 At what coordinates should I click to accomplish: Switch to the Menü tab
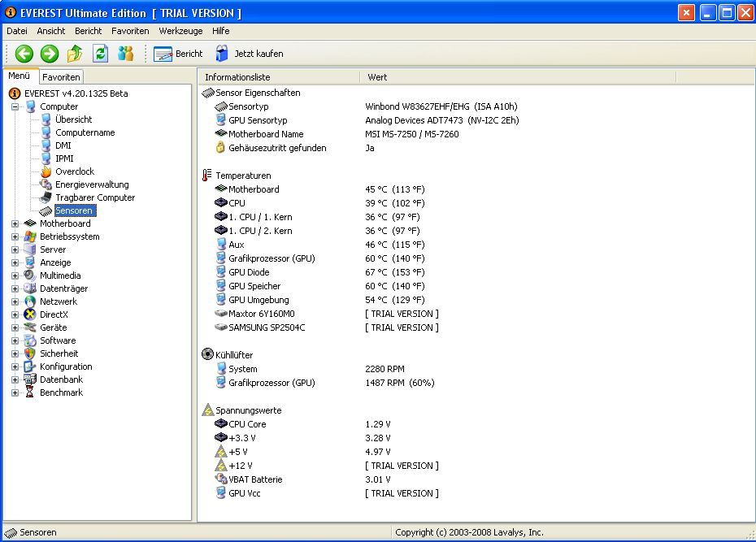pyautogui.click(x=20, y=76)
